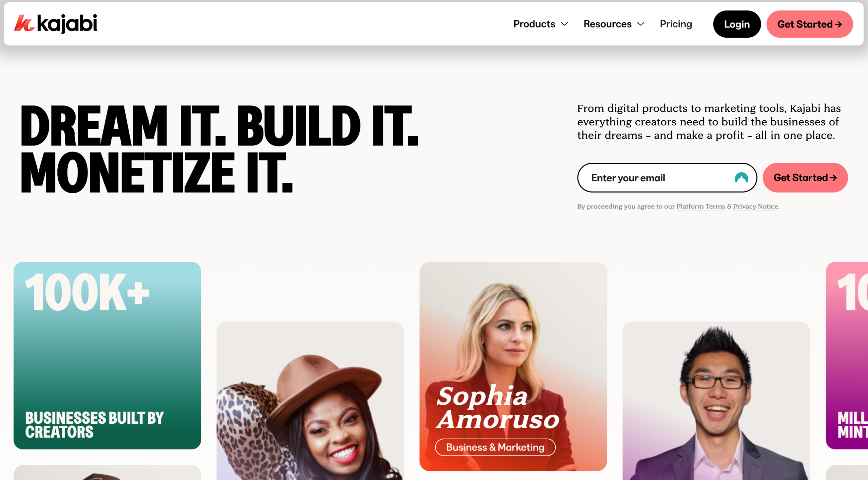
Task: Select the 100K+ businesses card
Action: tap(107, 356)
